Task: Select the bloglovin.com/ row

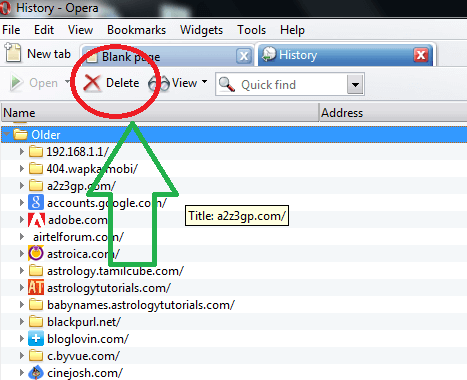Action: 234,339
